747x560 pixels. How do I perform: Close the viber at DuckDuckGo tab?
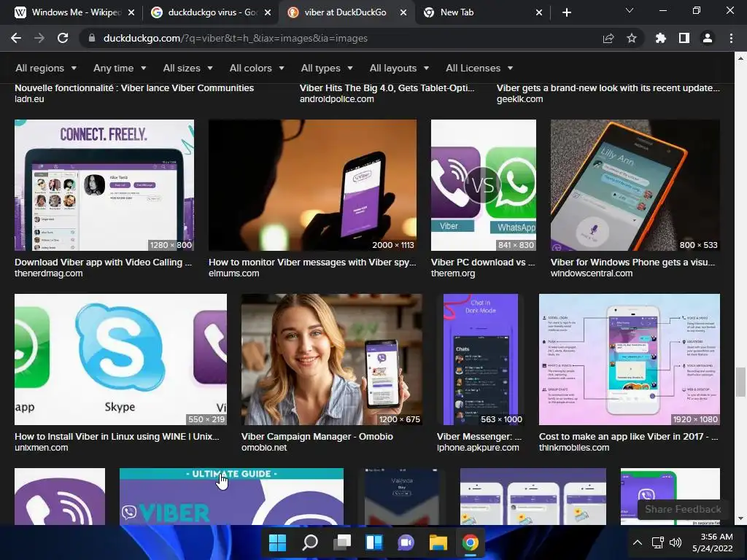point(403,12)
